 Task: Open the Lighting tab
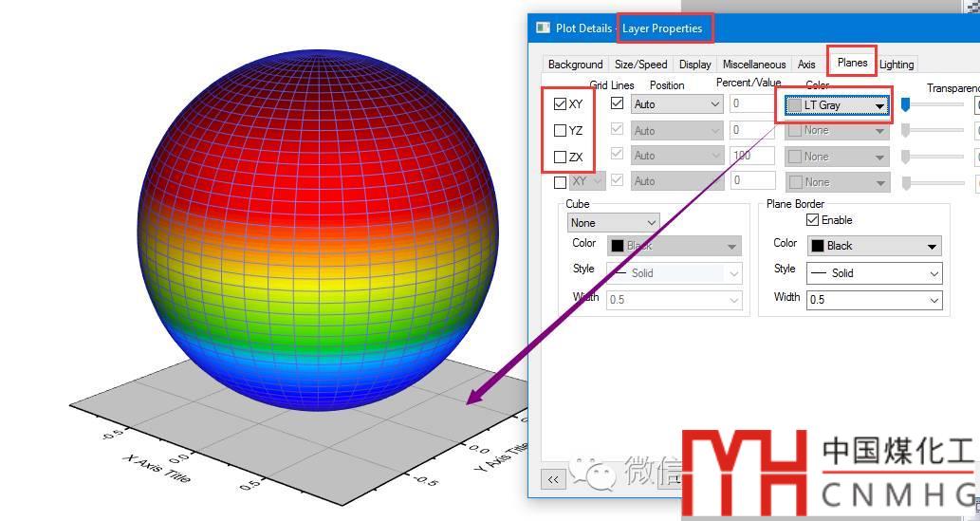(897, 64)
